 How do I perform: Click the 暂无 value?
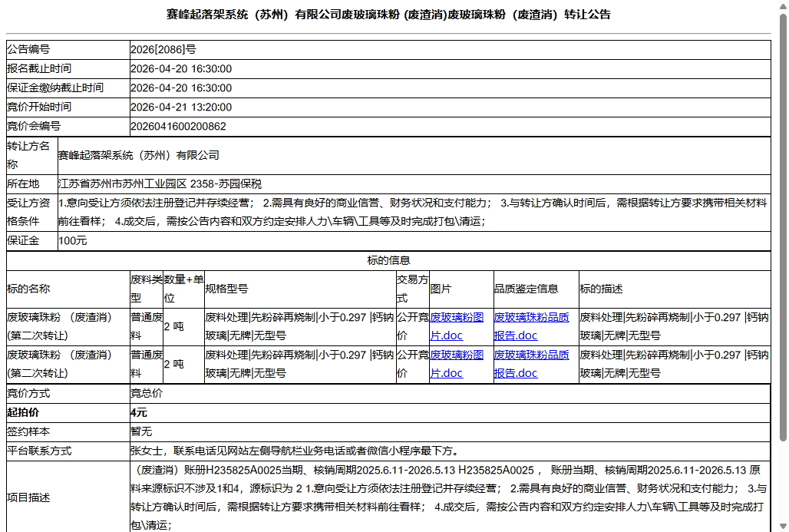pos(141,431)
